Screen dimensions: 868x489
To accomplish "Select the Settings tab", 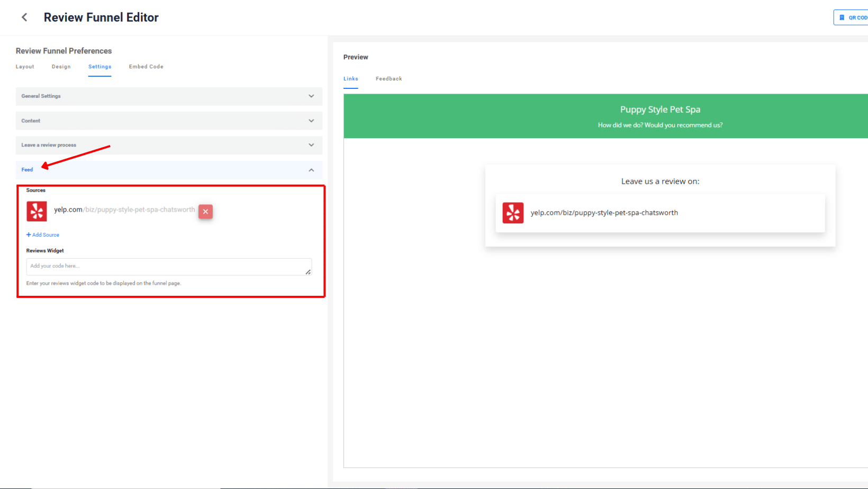I will (100, 67).
